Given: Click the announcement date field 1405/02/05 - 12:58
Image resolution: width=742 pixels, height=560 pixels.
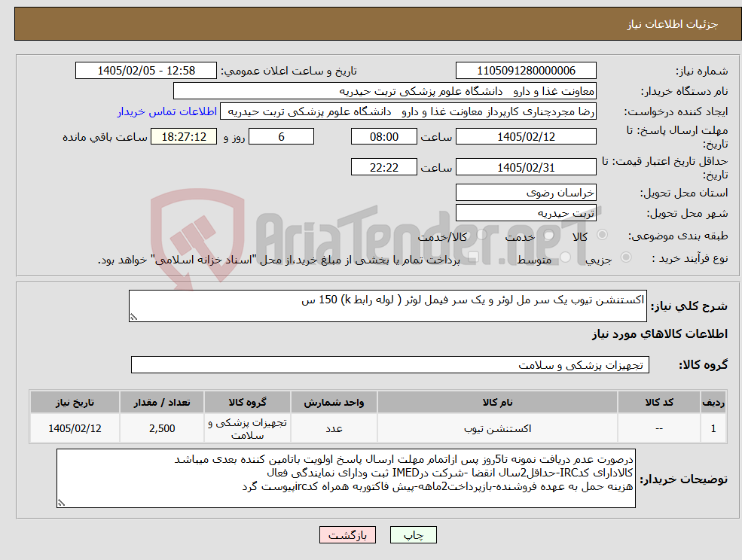Looking at the screenshot, I should pyautogui.click(x=145, y=71).
